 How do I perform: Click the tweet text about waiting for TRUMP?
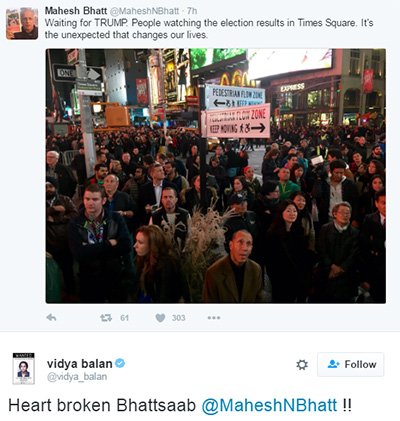tap(209, 29)
